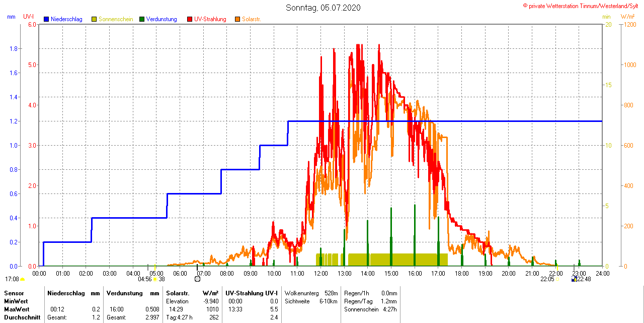Click the 5.0 UV-I axis tick label
This screenshot has height=323, width=644.
pos(32,64)
